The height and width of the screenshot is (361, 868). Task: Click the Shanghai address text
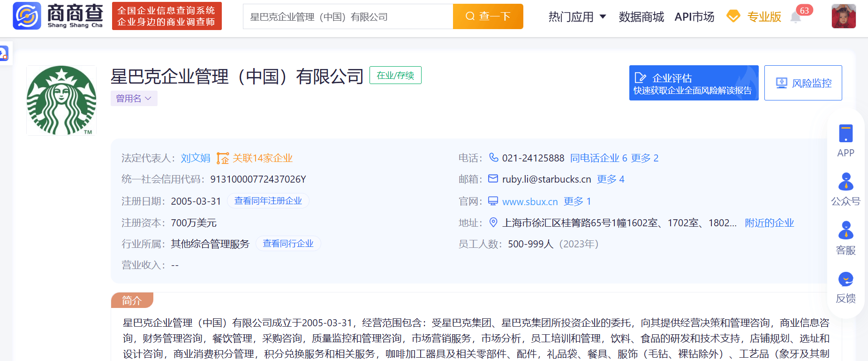[619, 223]
